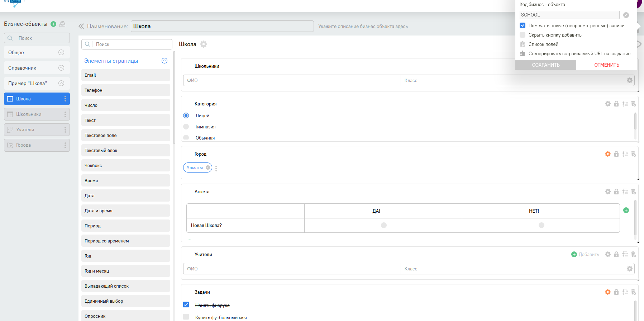Image resolution: width=644 pixels, height=321 pixels.
Task: Click the lock icon in the Категория block
Action: (616, 104)
